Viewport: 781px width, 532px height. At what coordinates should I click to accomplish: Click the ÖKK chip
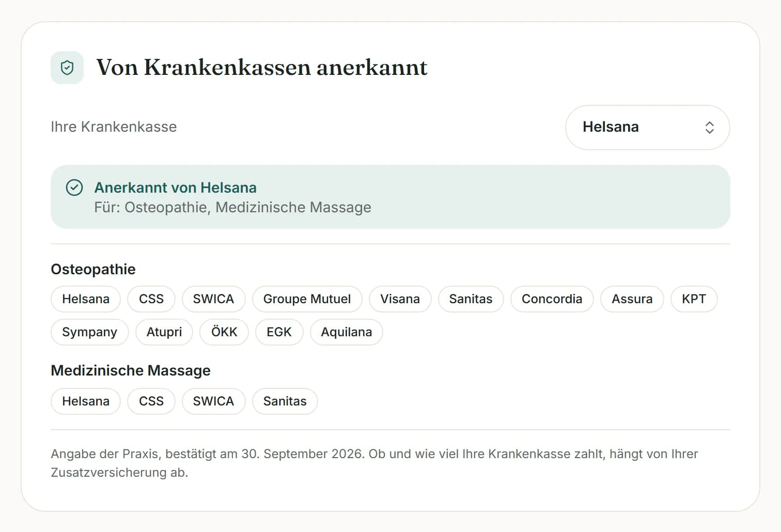[224, 332]
